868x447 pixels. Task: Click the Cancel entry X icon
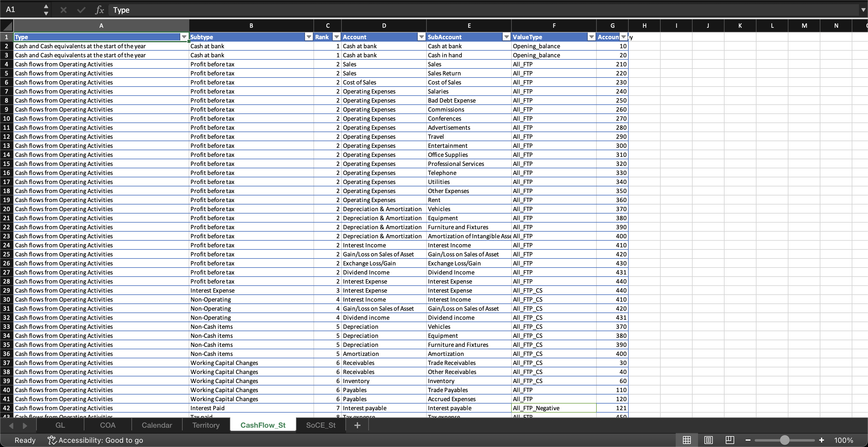(63, 10)
